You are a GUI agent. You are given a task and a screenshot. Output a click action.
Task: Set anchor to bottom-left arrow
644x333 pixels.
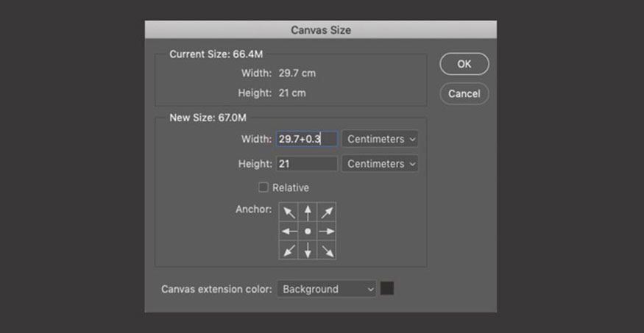pyautogui.click(x=289, y=250)
